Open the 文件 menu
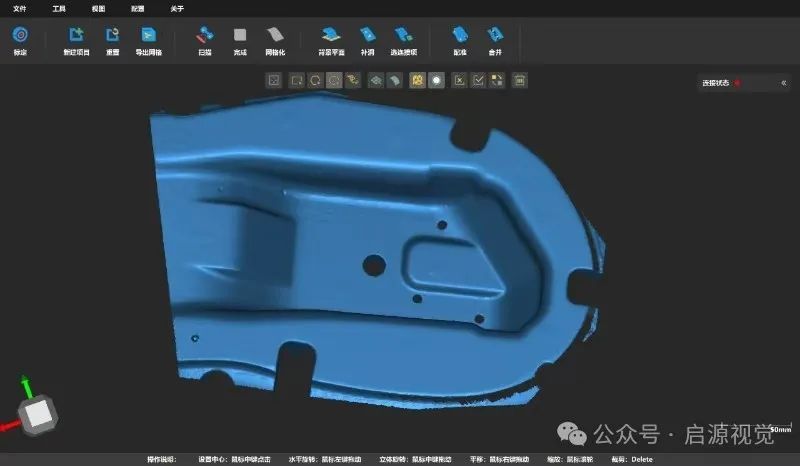 19,8
